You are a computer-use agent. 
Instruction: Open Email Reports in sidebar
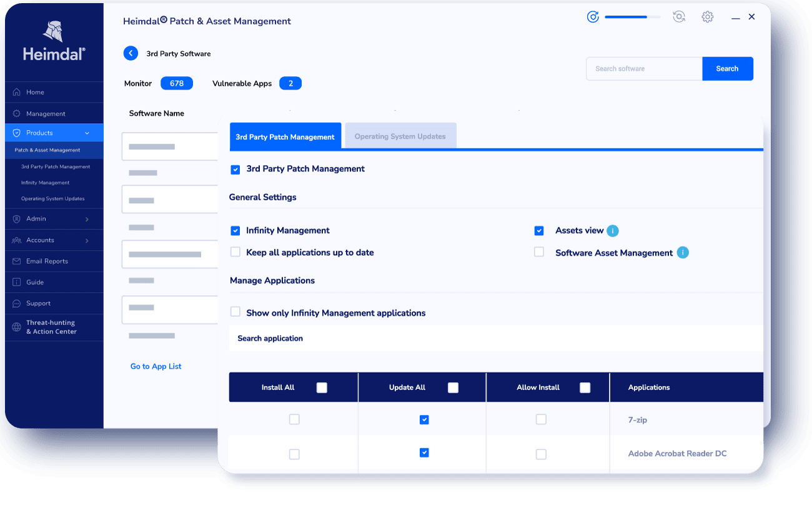(47, 261)
